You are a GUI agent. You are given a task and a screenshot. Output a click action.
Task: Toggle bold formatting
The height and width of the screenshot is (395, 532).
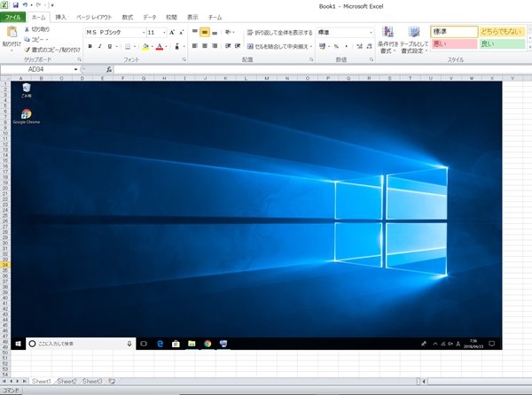point(90,46)
